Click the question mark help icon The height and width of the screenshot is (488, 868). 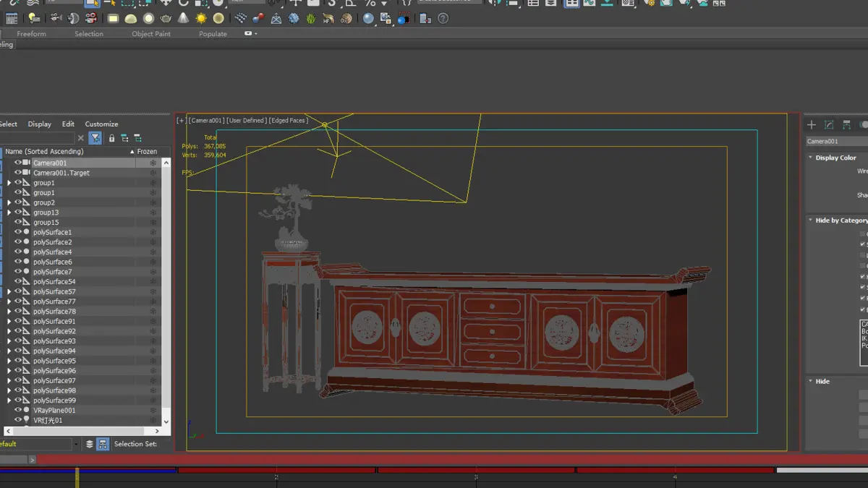(443, 18)
